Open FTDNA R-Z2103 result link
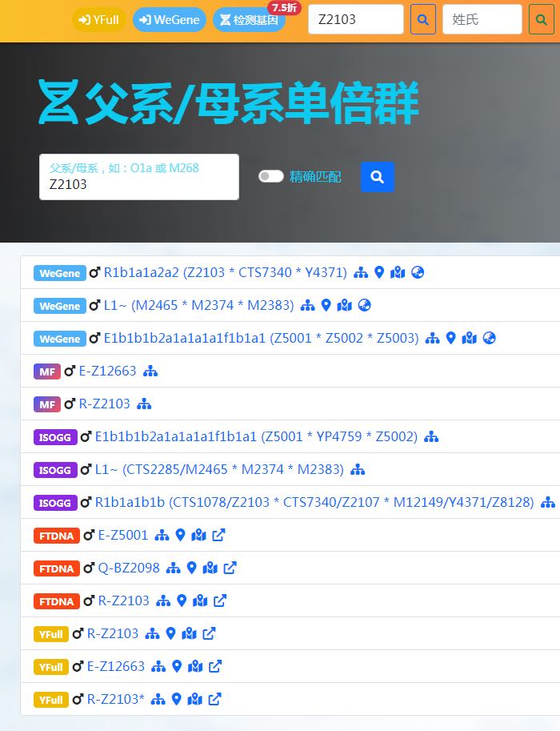The image size is (560, 731). [123, 601]
